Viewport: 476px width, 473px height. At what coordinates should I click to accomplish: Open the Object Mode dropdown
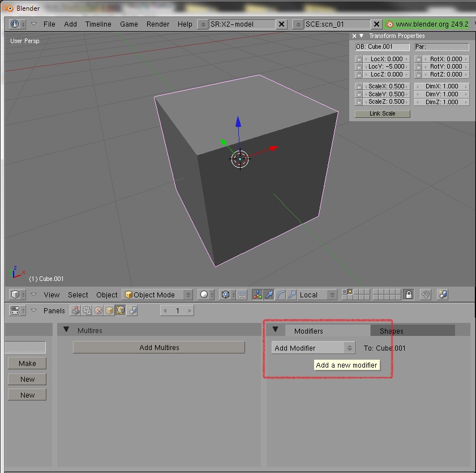(x=158, y=295)
